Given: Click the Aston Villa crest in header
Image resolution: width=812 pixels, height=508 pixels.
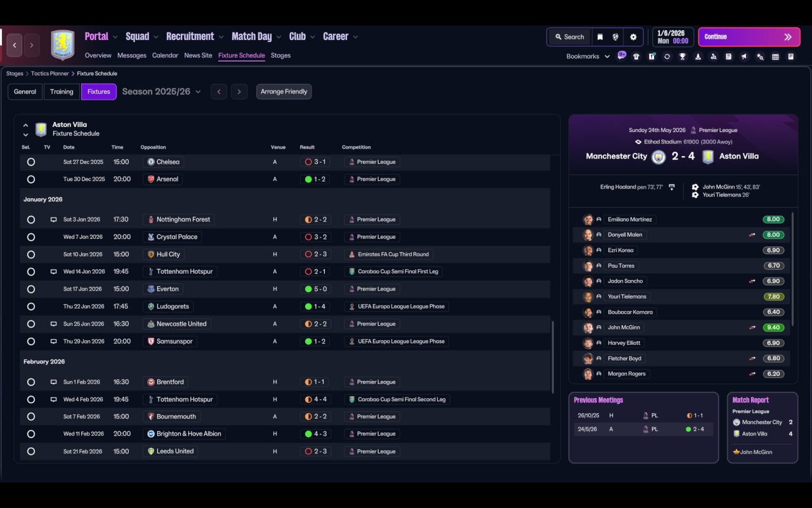Looking at the screenshot, I should 63,45.
